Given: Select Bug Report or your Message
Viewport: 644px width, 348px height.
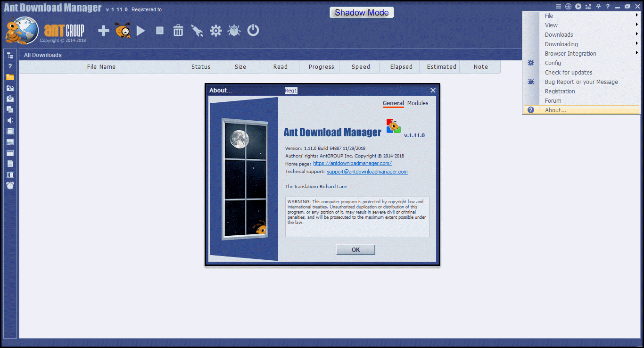Looking at the screenshot, I should tap(581, 82).
